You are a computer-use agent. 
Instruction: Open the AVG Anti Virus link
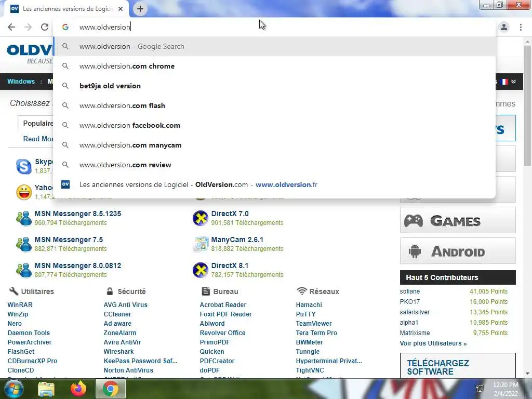(125, 304)
